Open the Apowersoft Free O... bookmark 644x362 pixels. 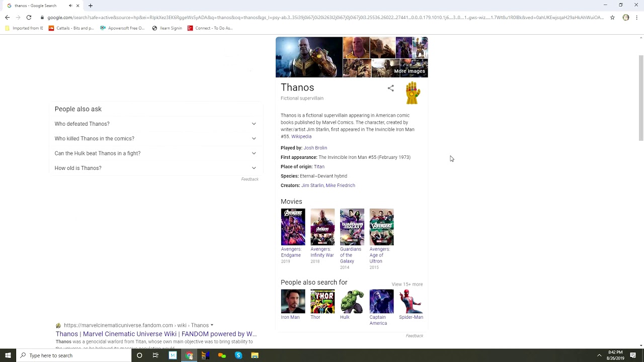coord(122,28)
